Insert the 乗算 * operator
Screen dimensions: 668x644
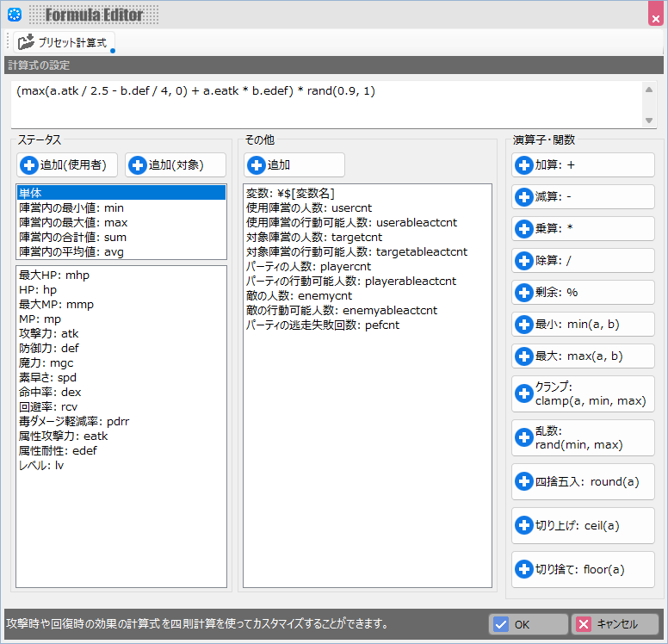[x=582, y=228]
